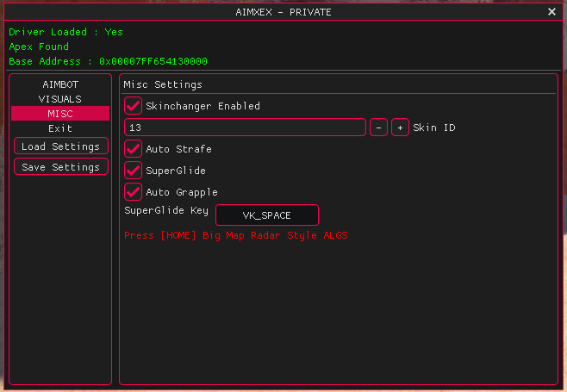Decrease Skin ID with the minus button
Image resolution: width=567 pixels, height=392 pixels.
(x=378, y=128)
